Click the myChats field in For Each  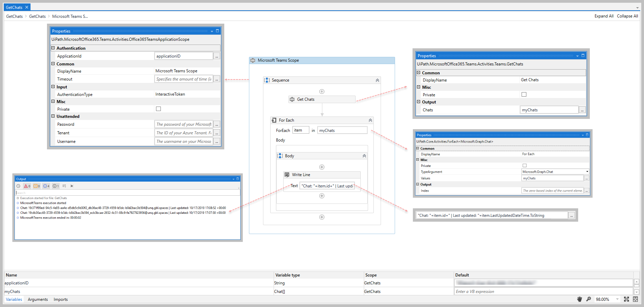(x=342, y=130)
